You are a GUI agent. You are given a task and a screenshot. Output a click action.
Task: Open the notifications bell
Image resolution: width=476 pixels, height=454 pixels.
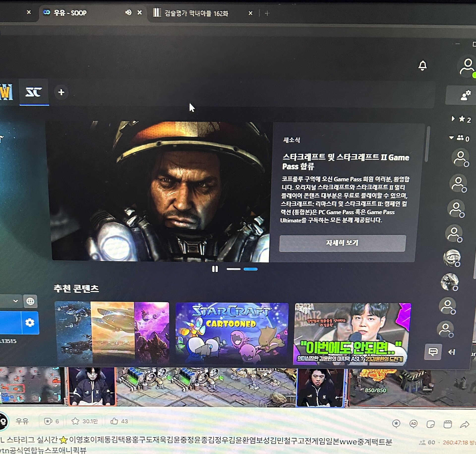coord(423,65)
